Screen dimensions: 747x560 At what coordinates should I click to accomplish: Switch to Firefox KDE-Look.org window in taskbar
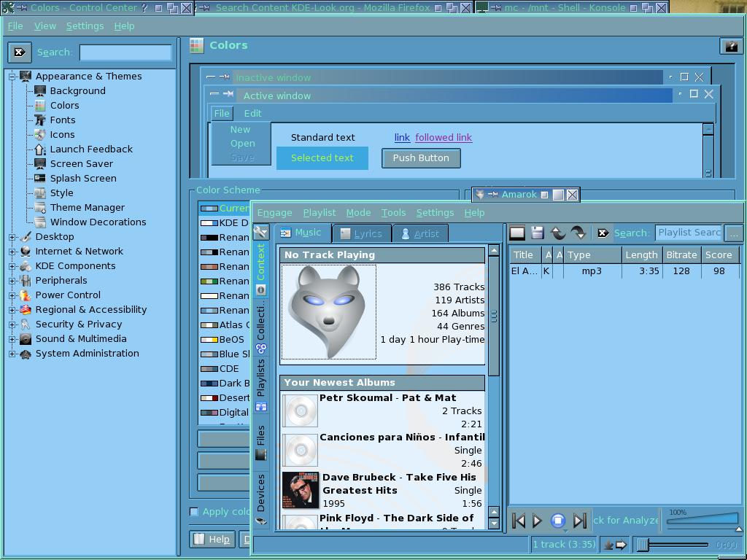click(x=334, y=7)
